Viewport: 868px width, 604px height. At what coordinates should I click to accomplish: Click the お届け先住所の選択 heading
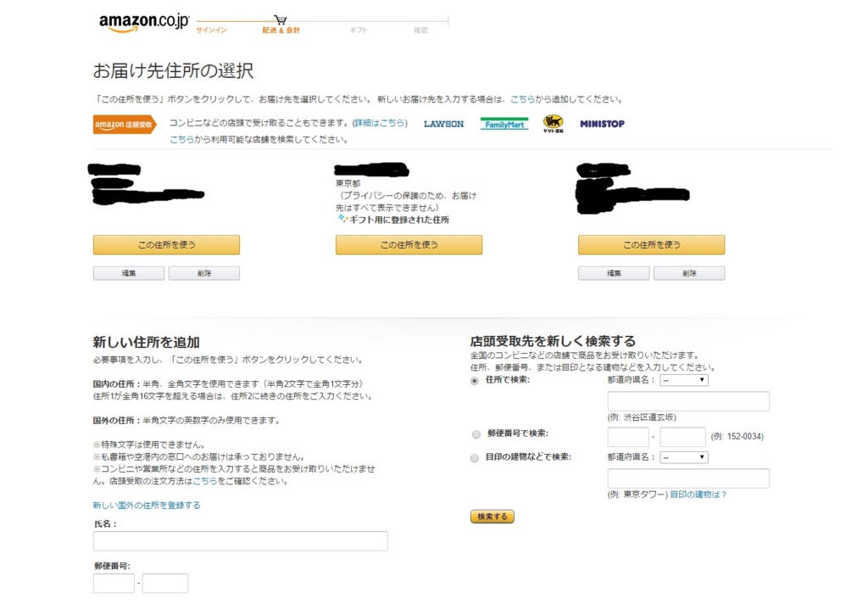tap(173, 71)
